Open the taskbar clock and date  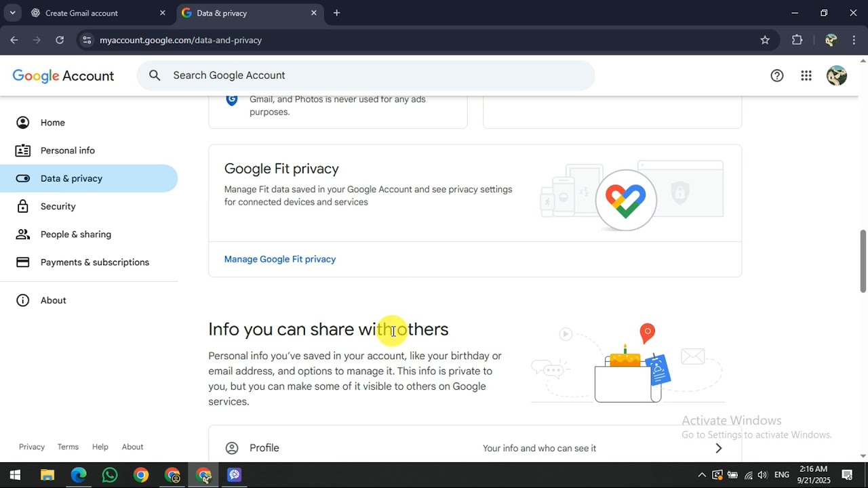pos(814,474)
